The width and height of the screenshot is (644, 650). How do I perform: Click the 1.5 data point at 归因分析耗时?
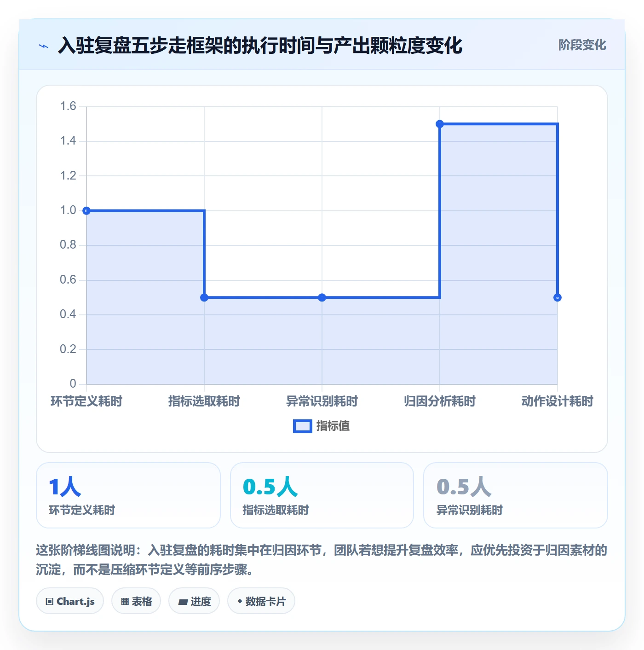[x=440, y=124]
